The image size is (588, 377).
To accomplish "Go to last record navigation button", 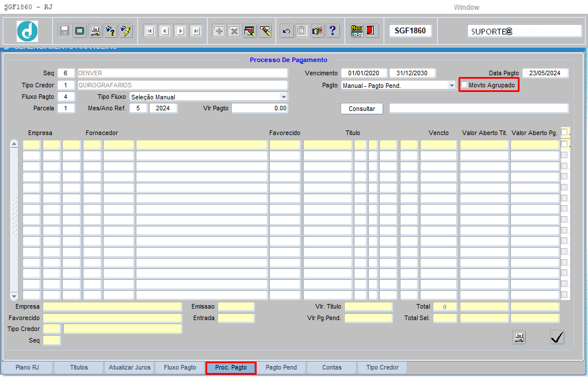I will tap(196, 31).
